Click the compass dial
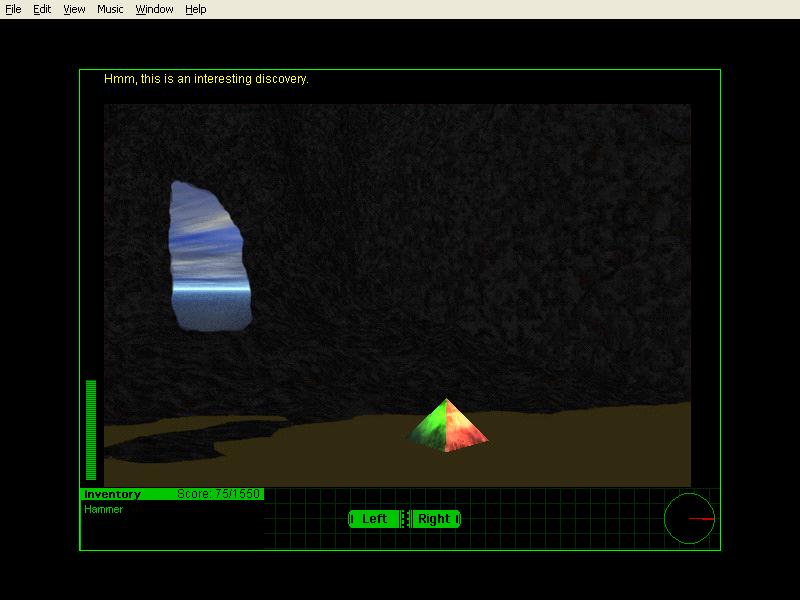Screen dimensions: 800x600 (690, 516)
